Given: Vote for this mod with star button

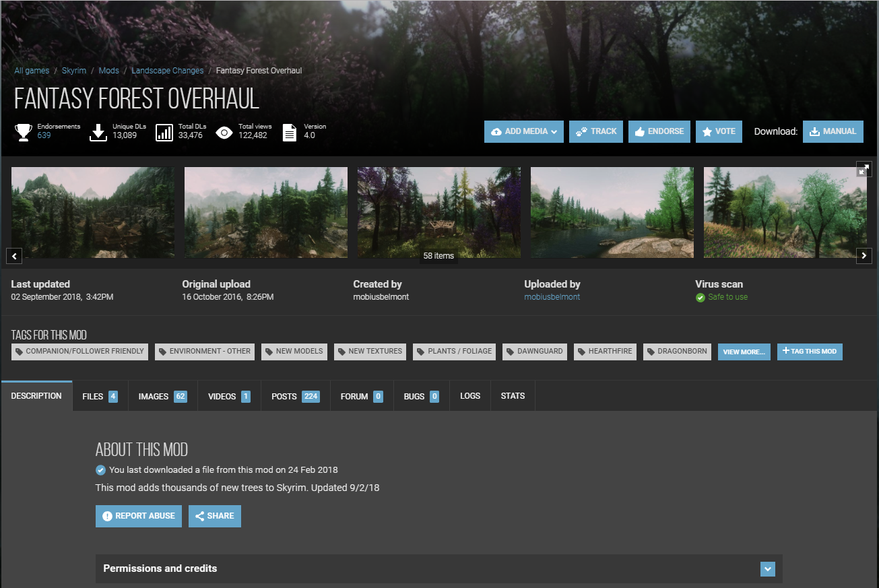Looking at the screenshot, I should pos(719,132).
